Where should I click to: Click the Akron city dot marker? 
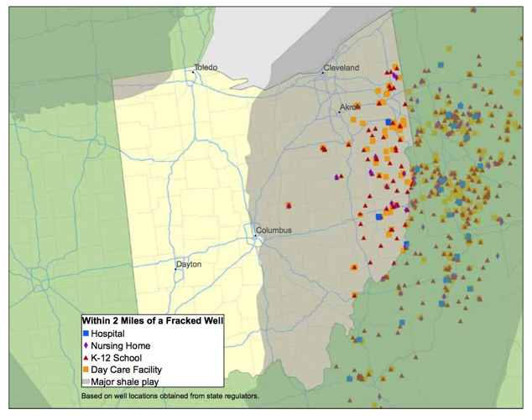point(339,112)
